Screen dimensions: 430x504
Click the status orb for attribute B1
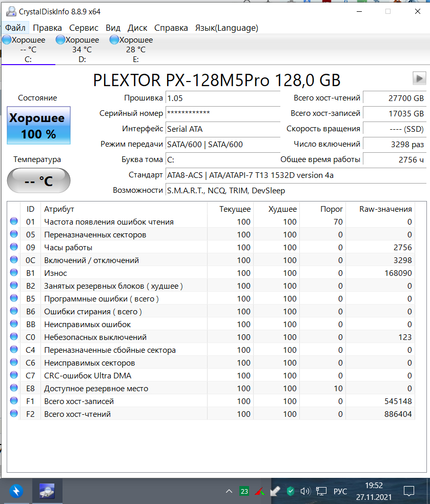(14, 272)
